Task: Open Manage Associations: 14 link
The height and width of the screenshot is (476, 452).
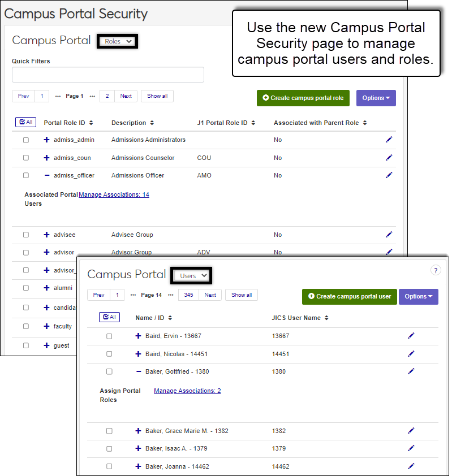Action: [114, 194]
